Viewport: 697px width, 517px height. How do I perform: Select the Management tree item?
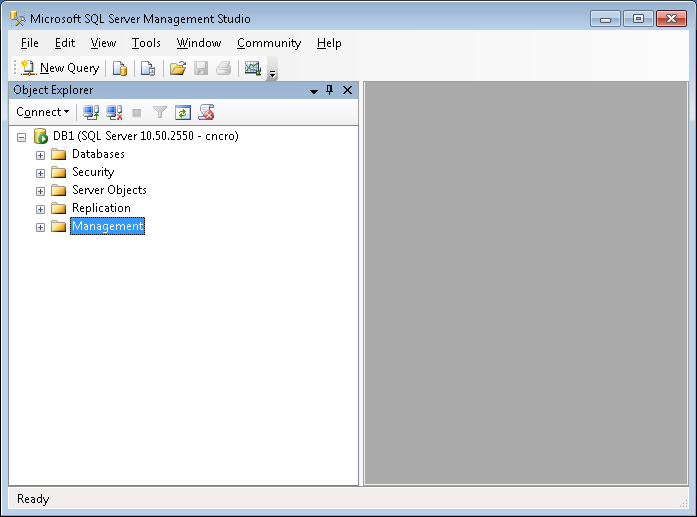point(108,226)
